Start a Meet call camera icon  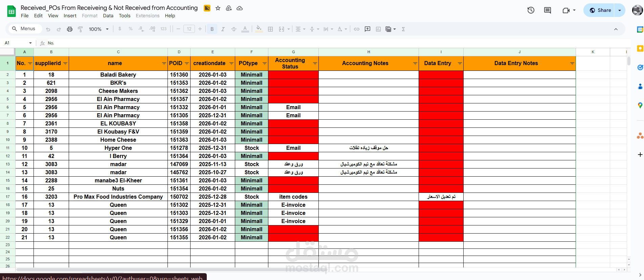coord(566,10)
